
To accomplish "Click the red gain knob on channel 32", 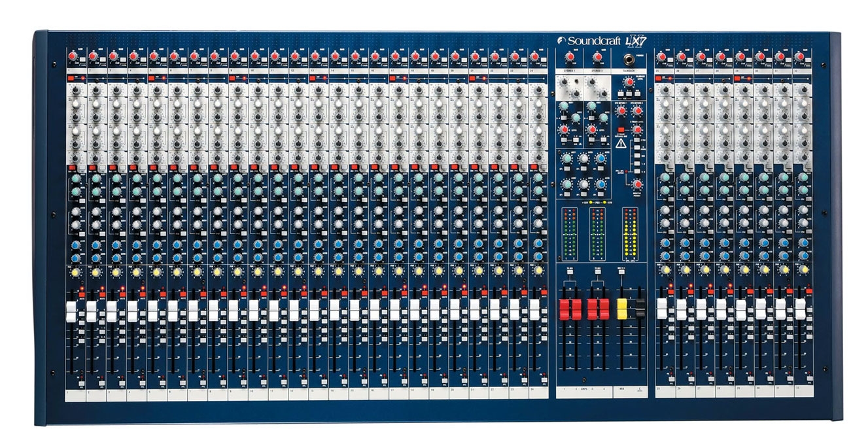I will click(x=801, y=57).
